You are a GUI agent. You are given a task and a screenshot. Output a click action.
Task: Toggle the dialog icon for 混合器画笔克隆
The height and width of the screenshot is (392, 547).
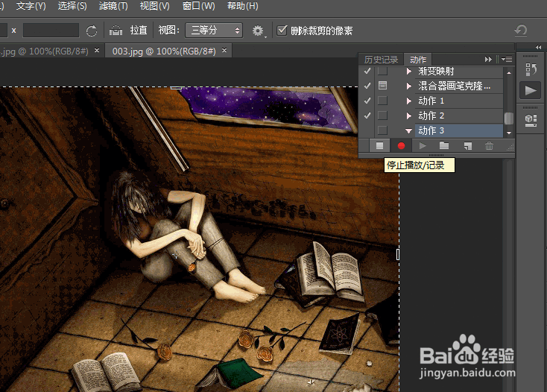pos(383,86)
